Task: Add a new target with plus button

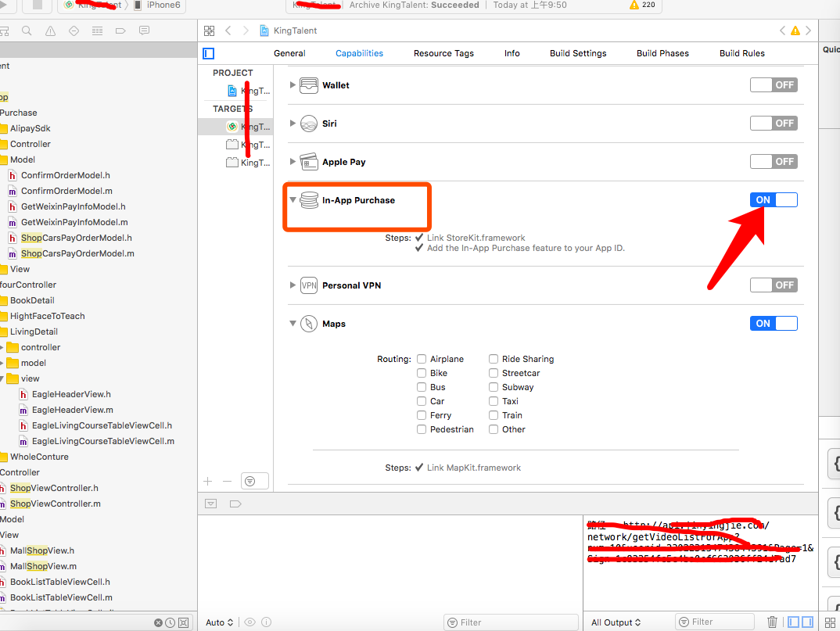Action: pos(208,481)
